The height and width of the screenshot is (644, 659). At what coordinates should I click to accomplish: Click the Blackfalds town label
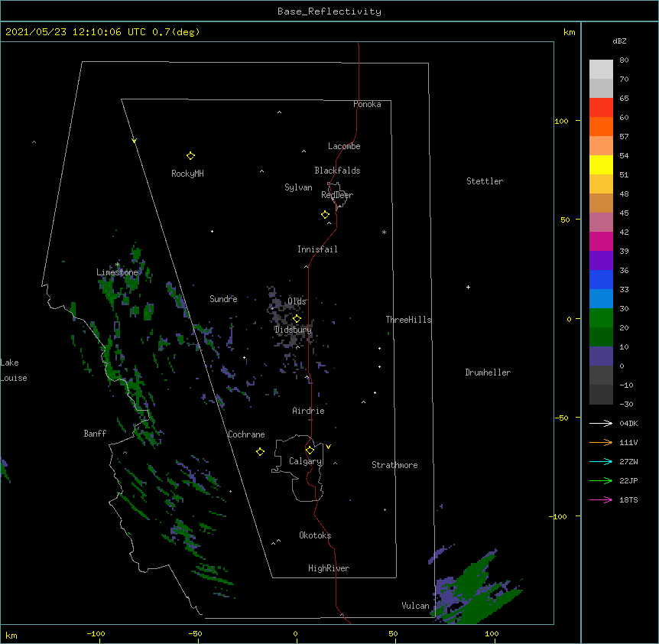point(337,171)
